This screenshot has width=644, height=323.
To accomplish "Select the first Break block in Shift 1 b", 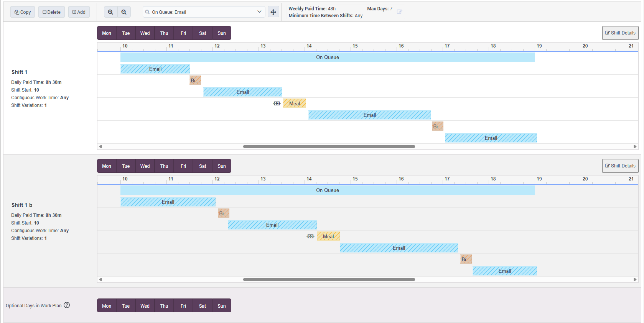I will click(224, 213).
